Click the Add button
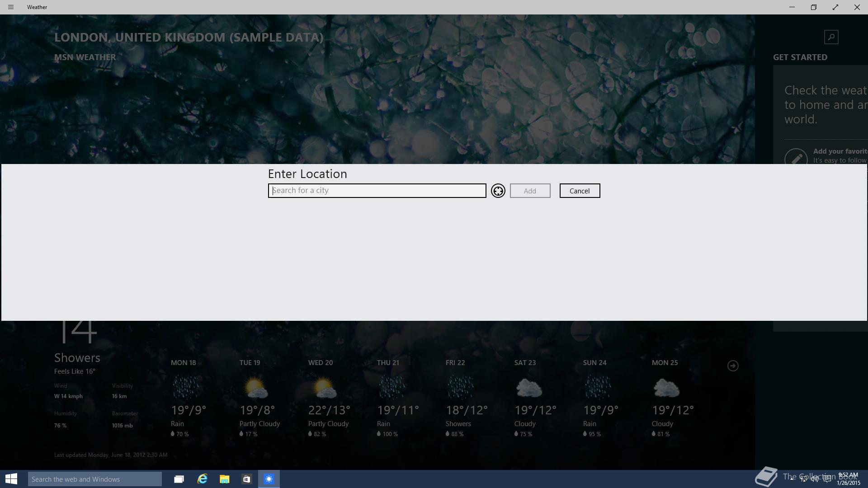 click(530, 191)
